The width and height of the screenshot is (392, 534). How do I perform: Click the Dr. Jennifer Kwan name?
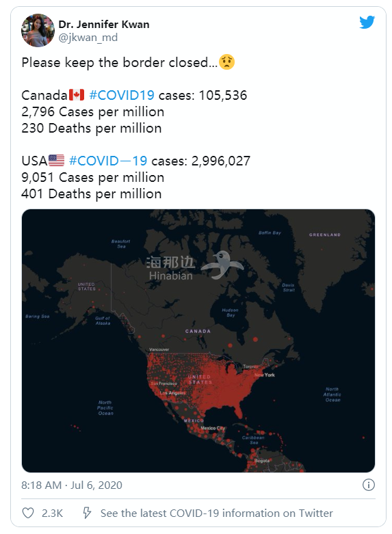tap(103, 25)
